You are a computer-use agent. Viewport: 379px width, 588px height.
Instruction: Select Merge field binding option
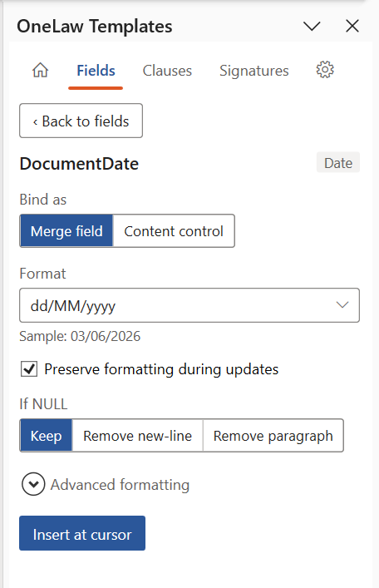(x=66, y=231)
